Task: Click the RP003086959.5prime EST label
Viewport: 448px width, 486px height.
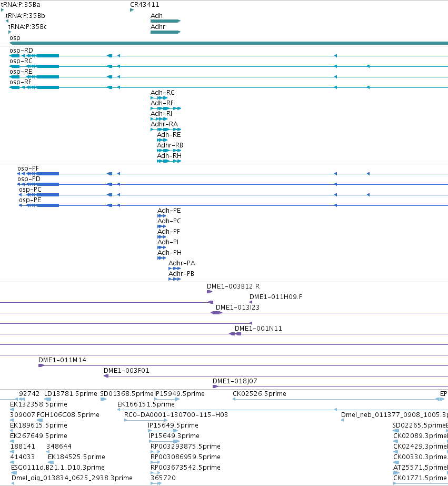Action: [186, 457]
